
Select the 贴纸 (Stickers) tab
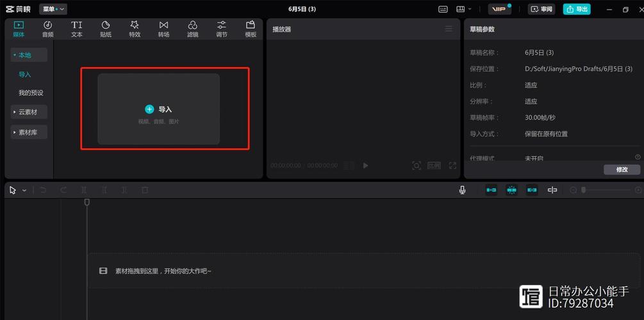tap(106, 29)
